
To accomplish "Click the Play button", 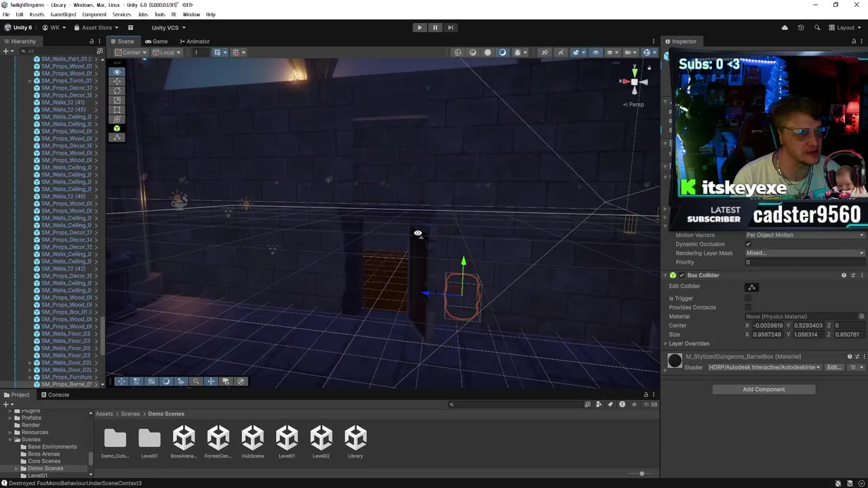I will tap(420, 28).
